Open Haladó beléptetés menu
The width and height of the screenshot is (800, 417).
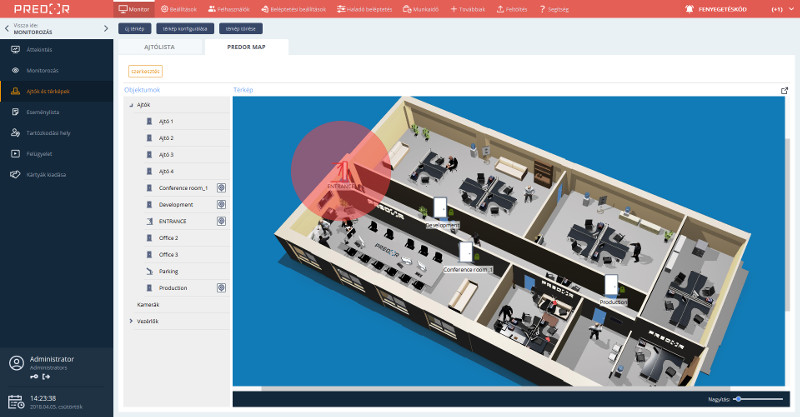pos(365,9)
